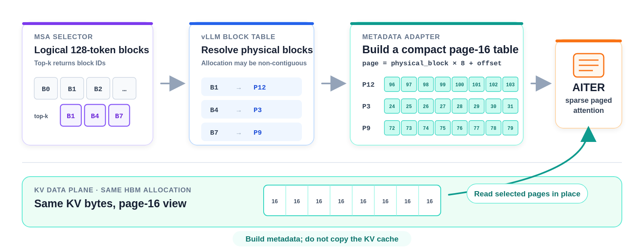
Task: Click the arrow pointing into the AITER card
Action: 541,83
